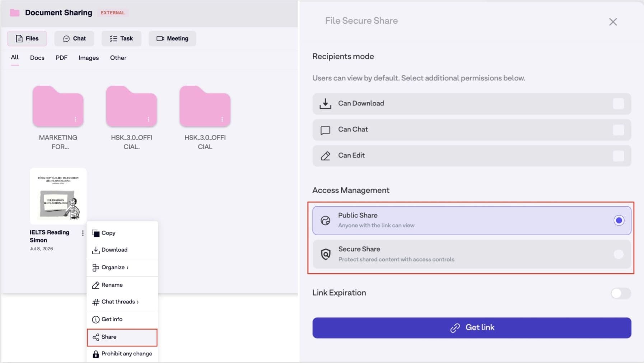
Task: Click the Link Expiration label
Action: [x=339, y=293]
